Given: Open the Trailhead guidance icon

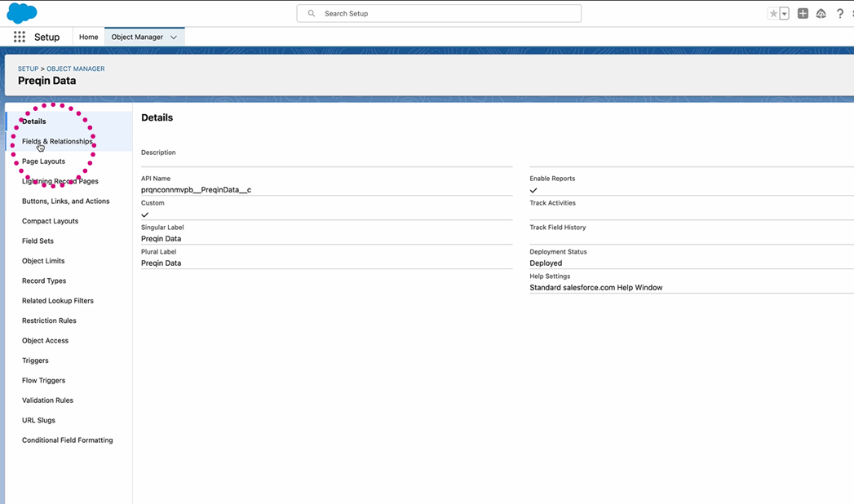Looking at the screenshot, I should coord(821,14).
